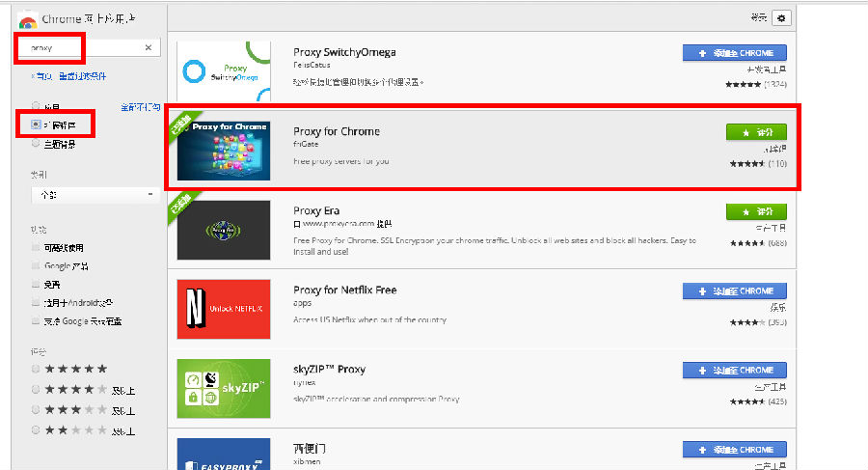Open the Proxy SwitchyOmega thumbnail
The height and width of the screenshot is (470, 868).
224,71
